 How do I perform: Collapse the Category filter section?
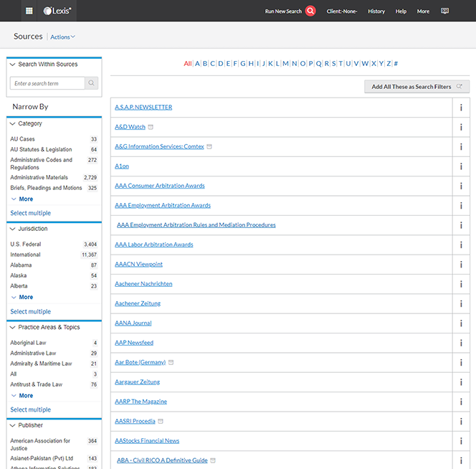click(x=12, y=123)
